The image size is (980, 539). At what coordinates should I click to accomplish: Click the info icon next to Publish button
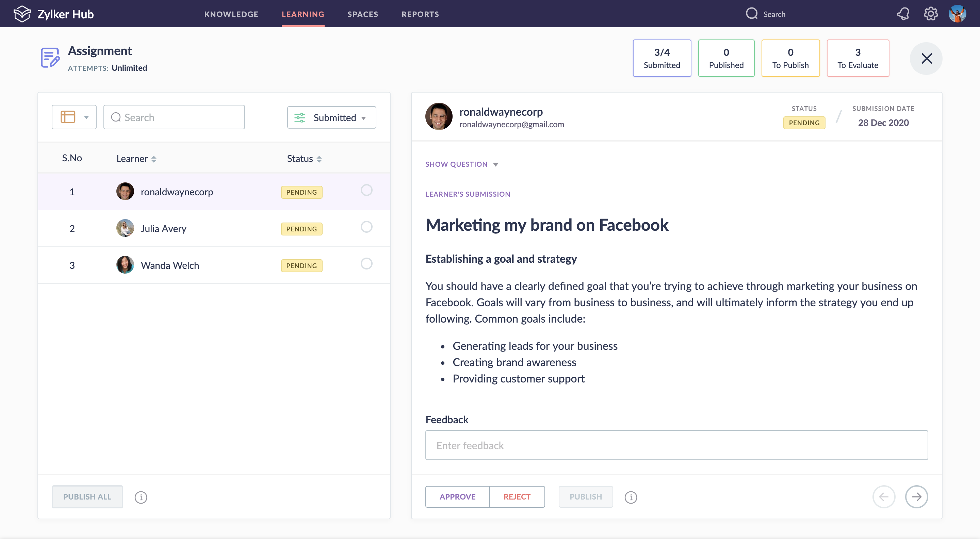631,497
